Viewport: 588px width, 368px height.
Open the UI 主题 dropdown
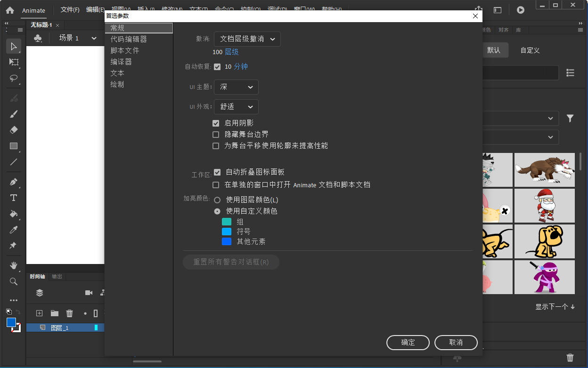pos(236,87)
